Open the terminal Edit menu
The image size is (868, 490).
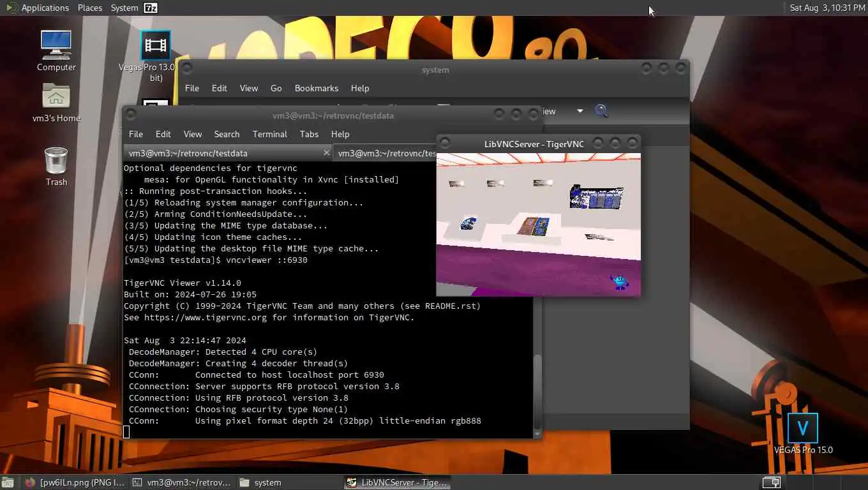(x=163, y=134)
